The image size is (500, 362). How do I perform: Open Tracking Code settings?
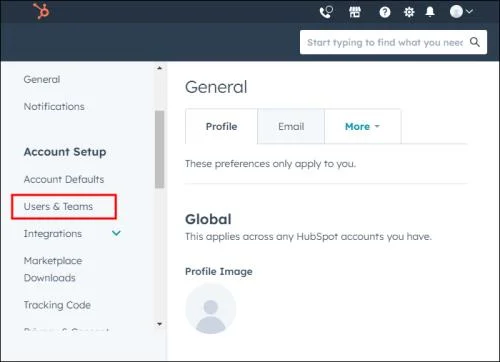[x=57, y=305]
